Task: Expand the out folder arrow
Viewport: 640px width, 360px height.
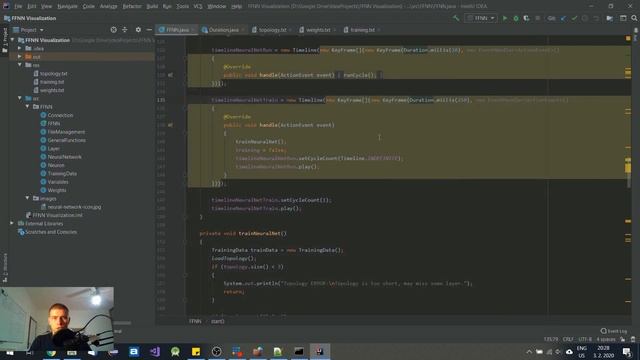Action: click(x=20, y=56)
